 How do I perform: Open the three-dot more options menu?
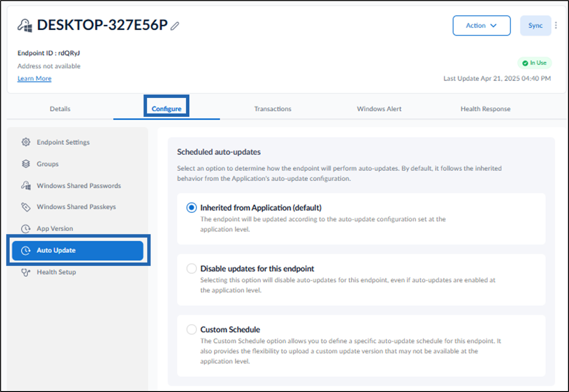pos(556,26)
